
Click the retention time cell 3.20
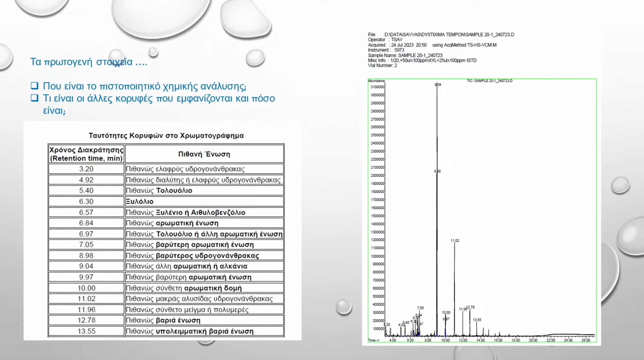coord(86,169)
